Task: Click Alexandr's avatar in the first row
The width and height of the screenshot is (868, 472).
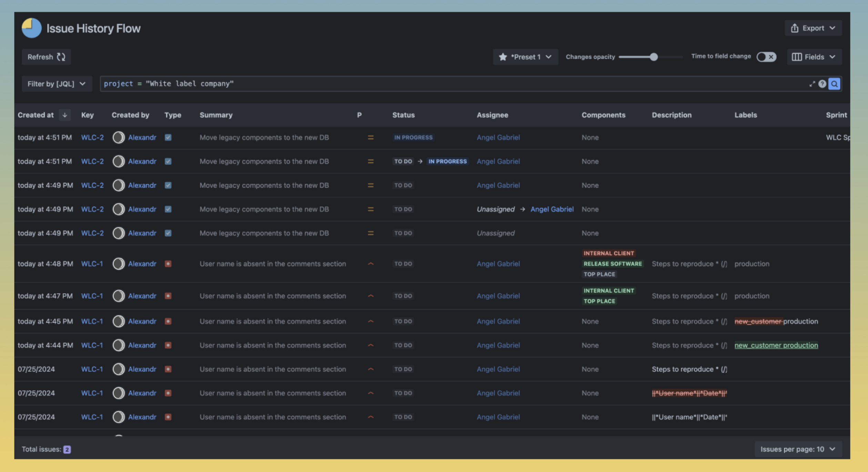Action: click(x=119, y=137)
